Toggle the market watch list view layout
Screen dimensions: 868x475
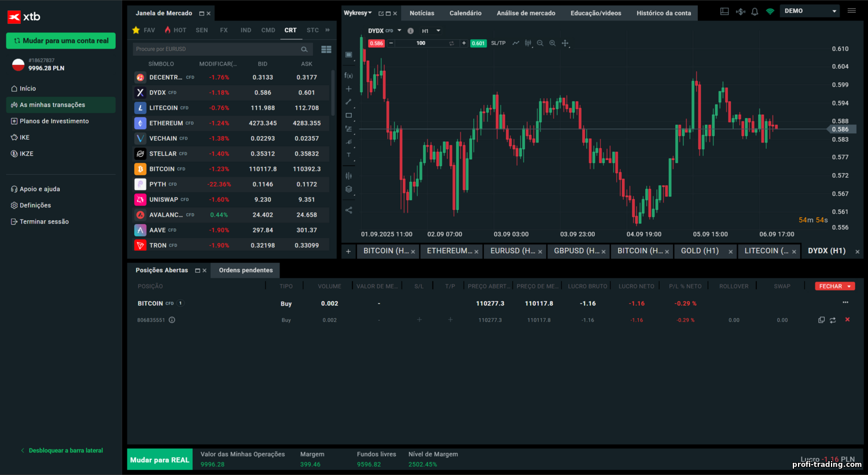point(326,49)
